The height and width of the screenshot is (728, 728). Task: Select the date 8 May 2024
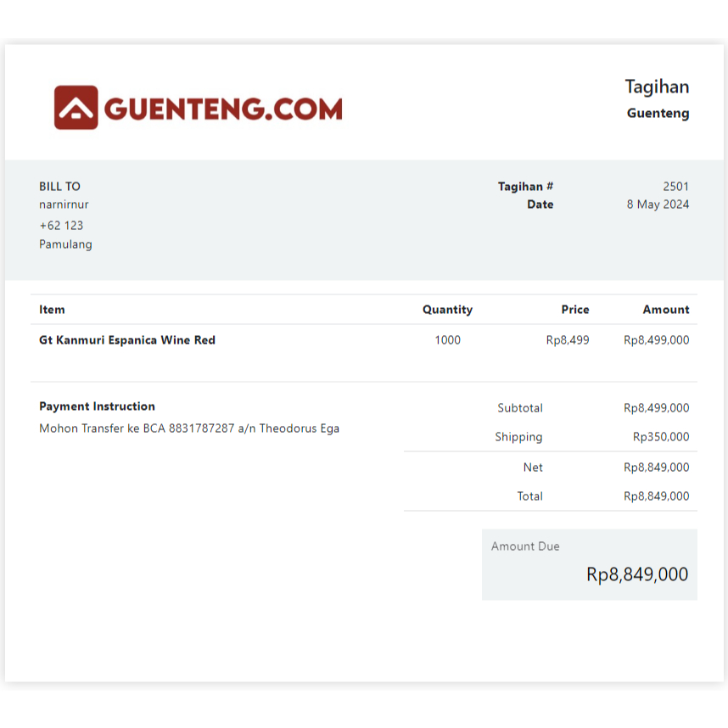point(658,204)
